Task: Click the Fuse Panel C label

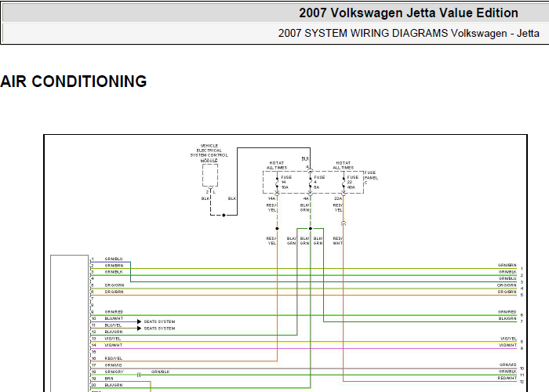Action: (x=370, y=177)
